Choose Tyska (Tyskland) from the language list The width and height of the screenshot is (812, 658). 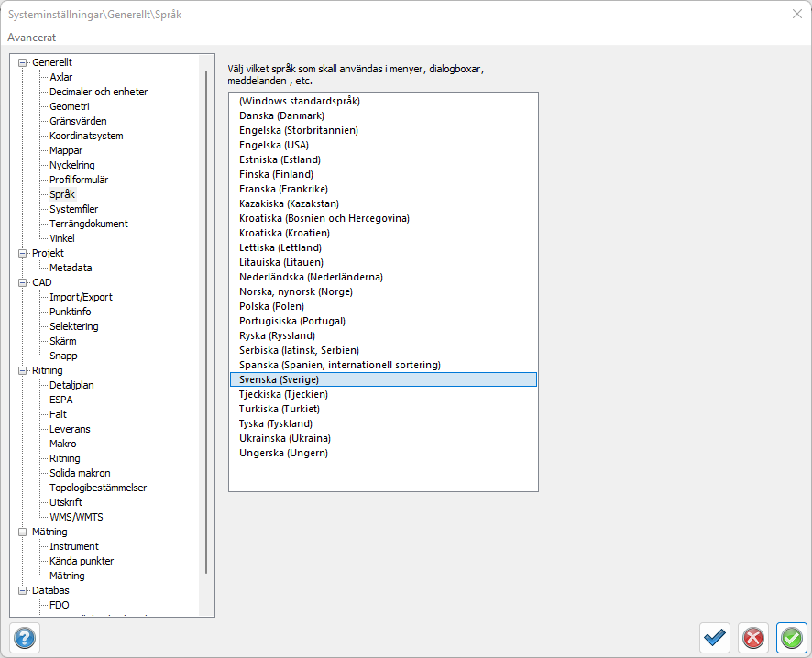[x=275, y=423]
